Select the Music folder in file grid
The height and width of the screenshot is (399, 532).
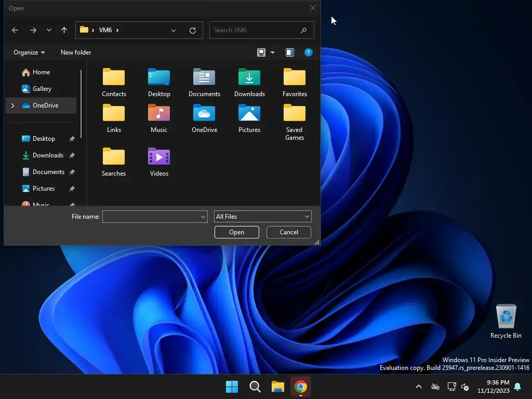click(x=159, y=119)
